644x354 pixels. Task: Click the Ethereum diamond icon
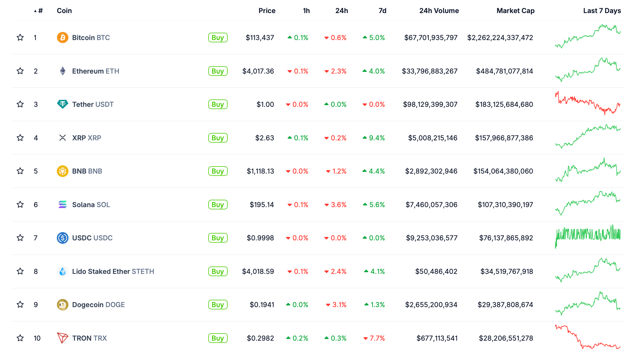pos(63,71)
